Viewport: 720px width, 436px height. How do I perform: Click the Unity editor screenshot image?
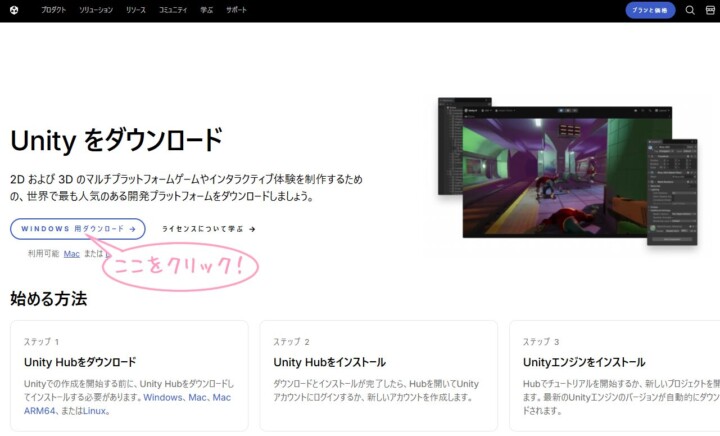tap(567, 171)
